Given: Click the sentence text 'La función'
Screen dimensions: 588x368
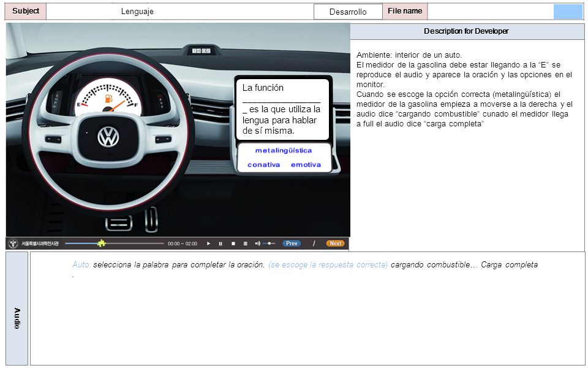Looking at the screenshot, I should click(x=263, y=88).
